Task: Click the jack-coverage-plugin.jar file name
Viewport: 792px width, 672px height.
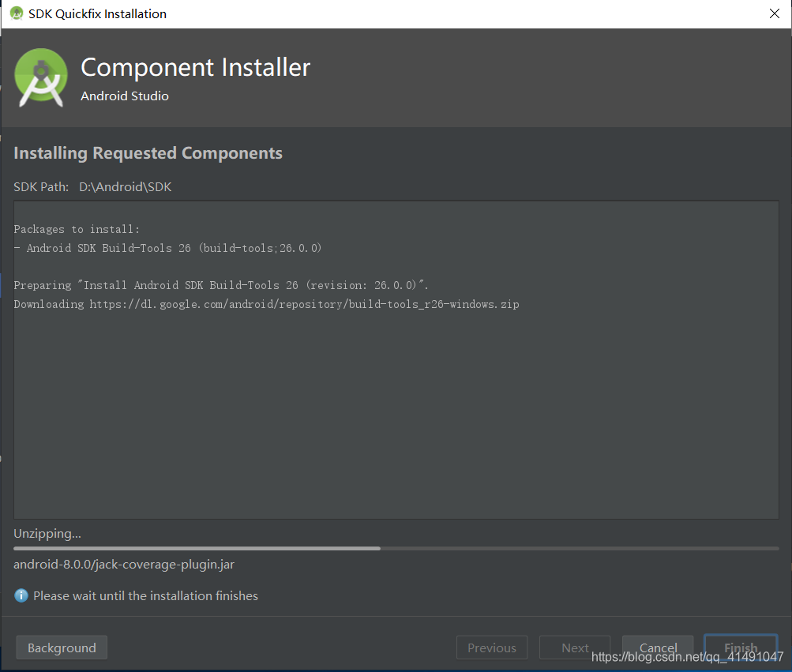Action: coord(124,565)
